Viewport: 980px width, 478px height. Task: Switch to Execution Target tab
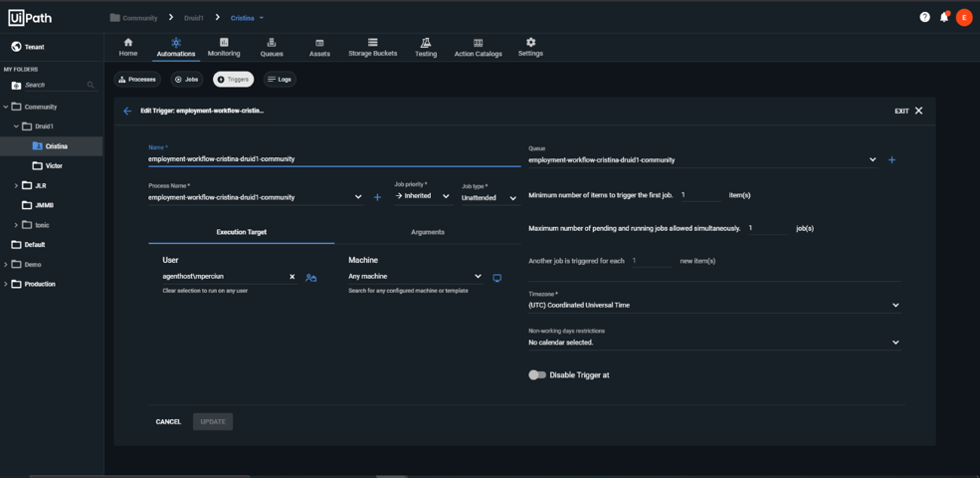241,232
